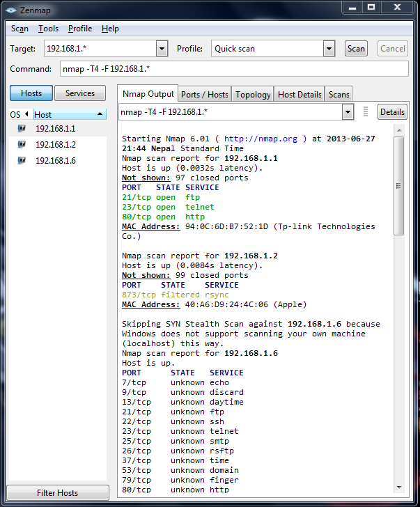Click into the Command input field
The height and width of the screenshot is (507, 420).
[x=234, y=68]
